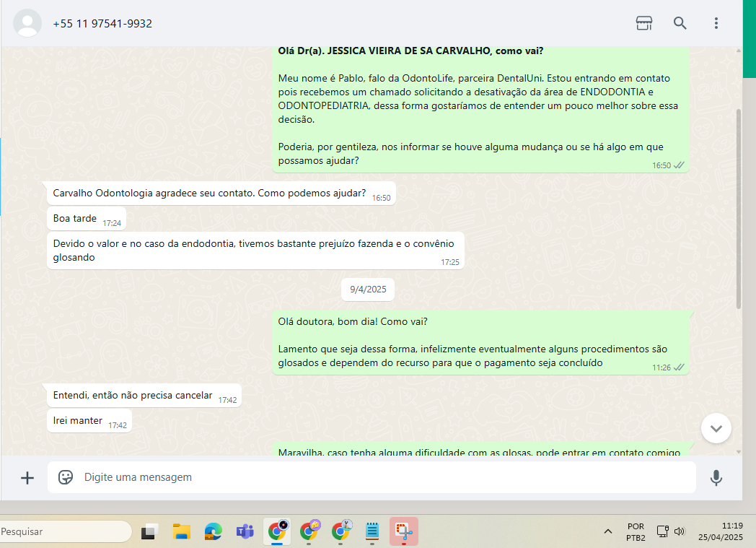
Task: Click the 9/4/2025 date chip
Action: 368,290
